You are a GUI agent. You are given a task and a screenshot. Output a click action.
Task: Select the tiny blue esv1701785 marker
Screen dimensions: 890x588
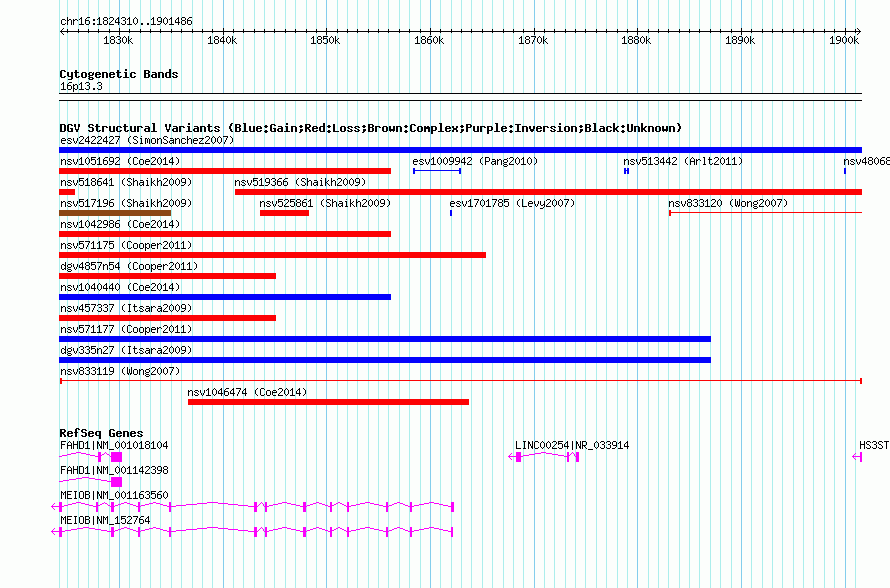point(451,213)
